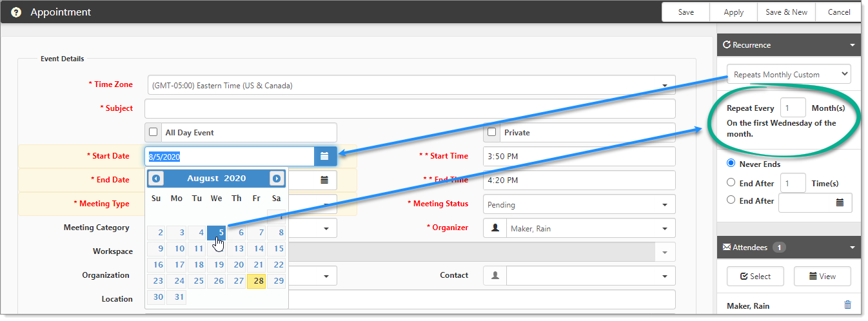Select End After Time(s) radio option
868x321 pixels.
click(x=731, y=182)
